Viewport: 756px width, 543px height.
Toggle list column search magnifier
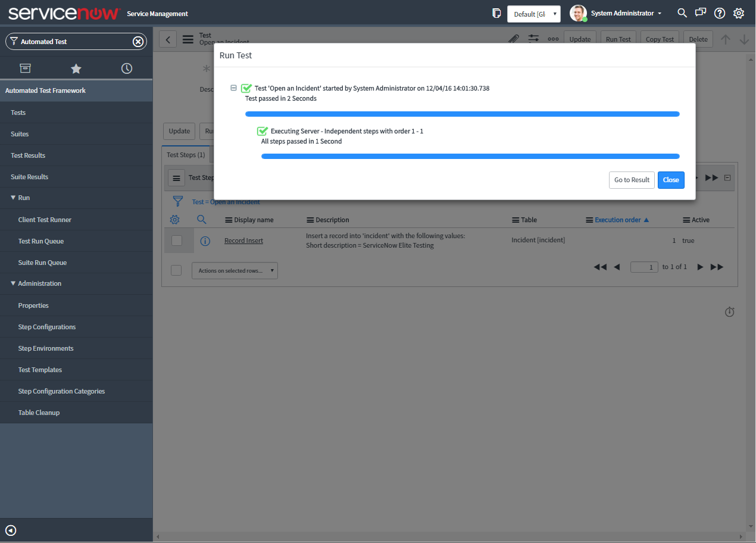202,220
